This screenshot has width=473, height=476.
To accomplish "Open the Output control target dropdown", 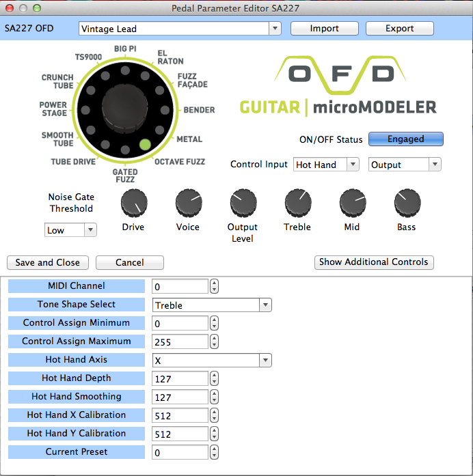I will point(405,165).
